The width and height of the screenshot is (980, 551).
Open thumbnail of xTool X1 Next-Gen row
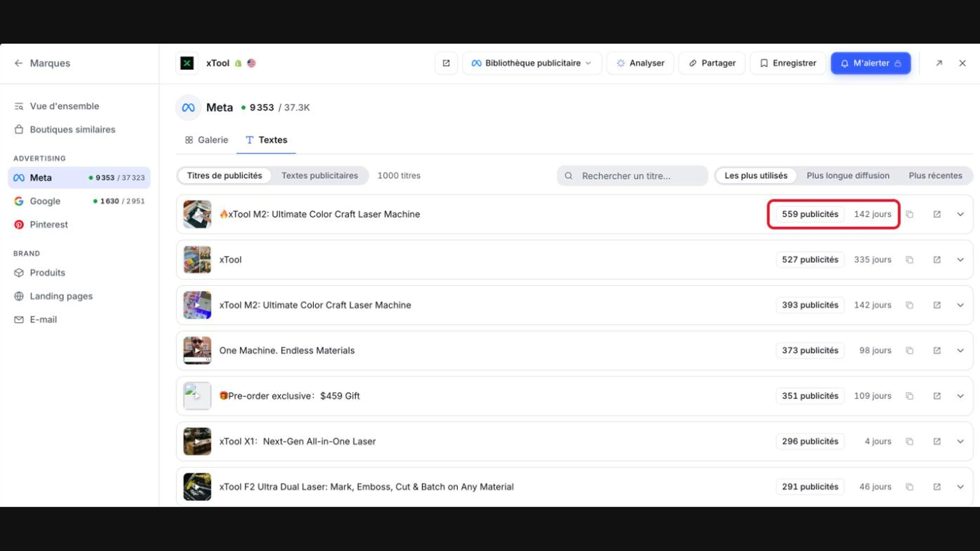click(197, 441)
